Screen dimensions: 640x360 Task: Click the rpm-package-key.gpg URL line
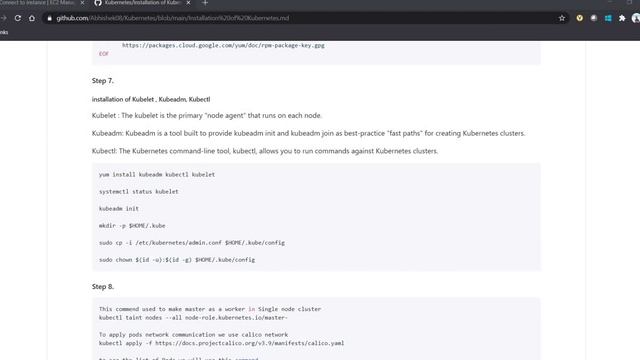coord(223,45)
